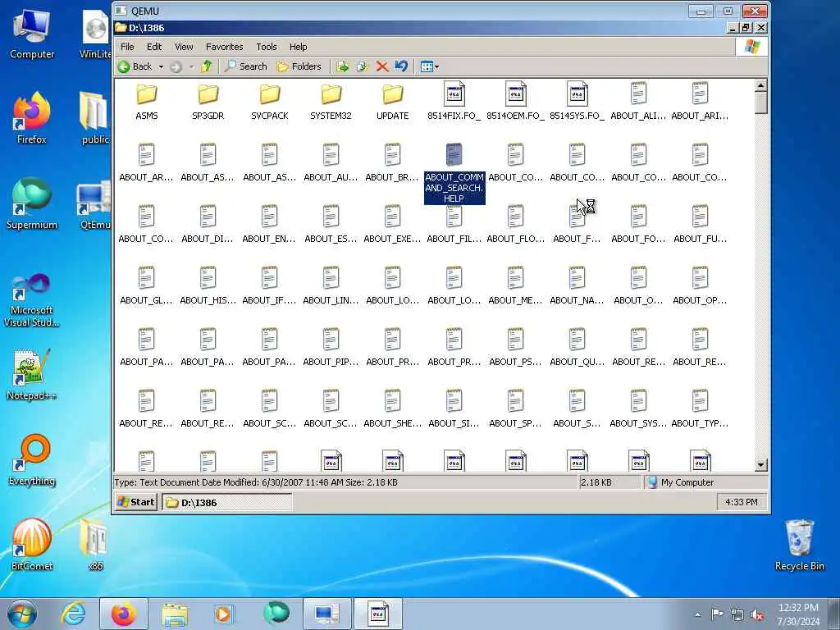Select the ABOUT_EXE... file

coord(393,225)
